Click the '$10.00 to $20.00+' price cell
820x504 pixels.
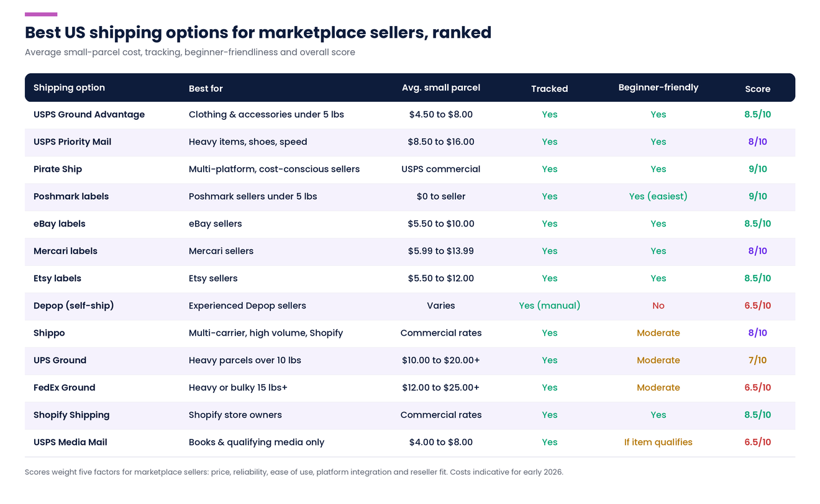point(441,360)
